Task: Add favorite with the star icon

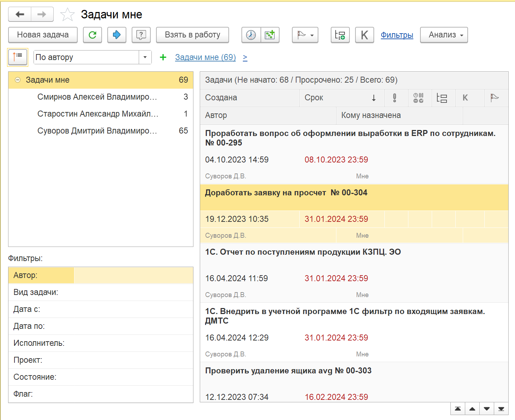Action: [x=67, y=14]
